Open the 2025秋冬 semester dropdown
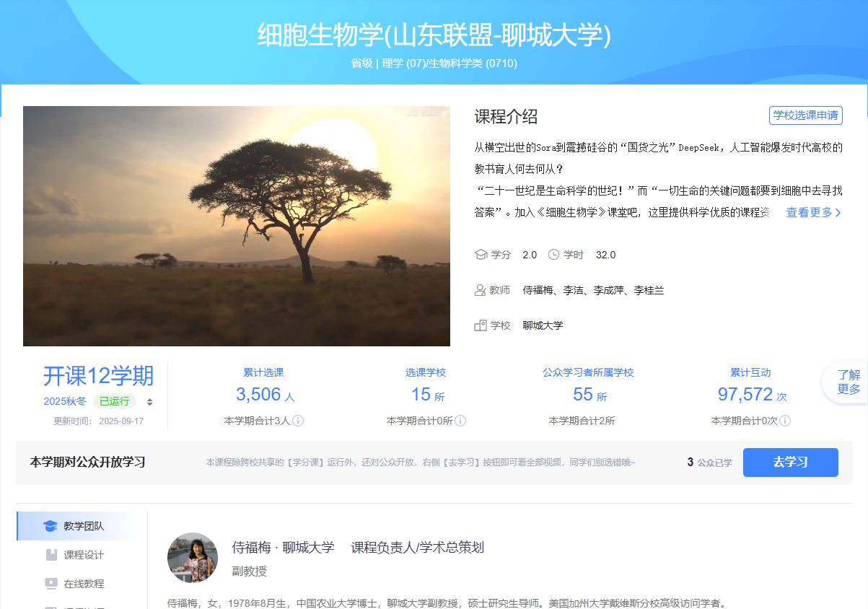This screenshot has width=868, height=609. [65, 401]
